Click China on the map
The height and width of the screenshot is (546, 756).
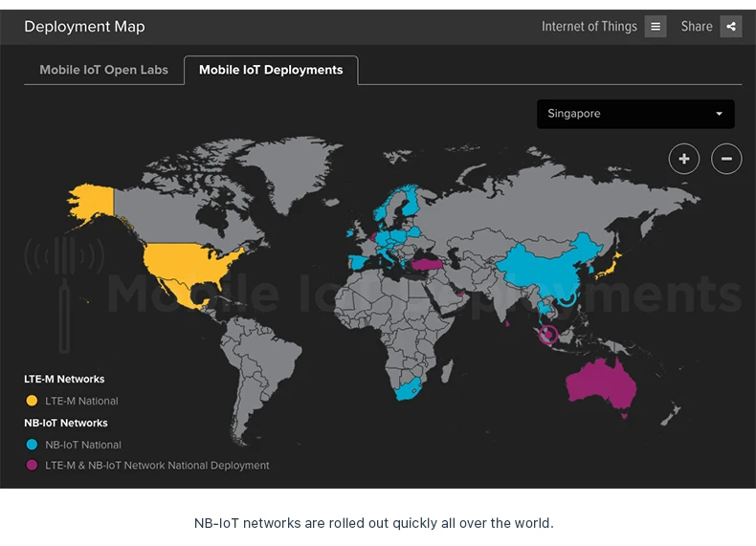(x=545, y=270)
